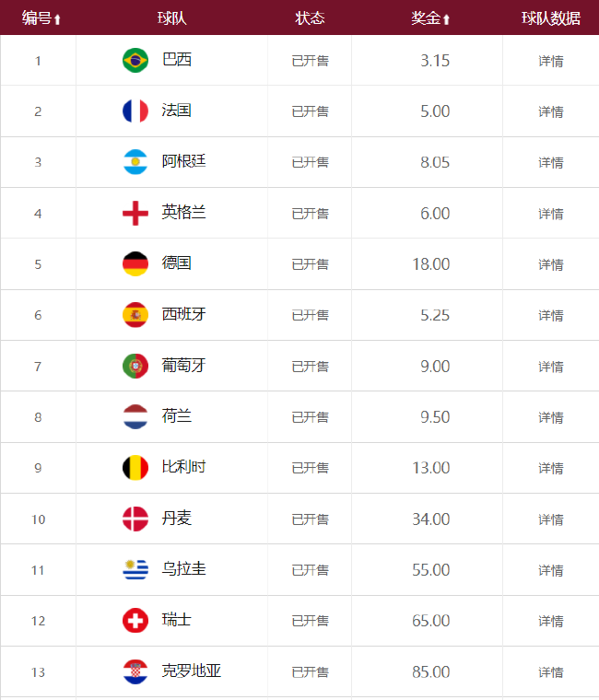The image size is (599, 700).
Task: Open 详情 link for 巴西
Action: click(551, 62)
